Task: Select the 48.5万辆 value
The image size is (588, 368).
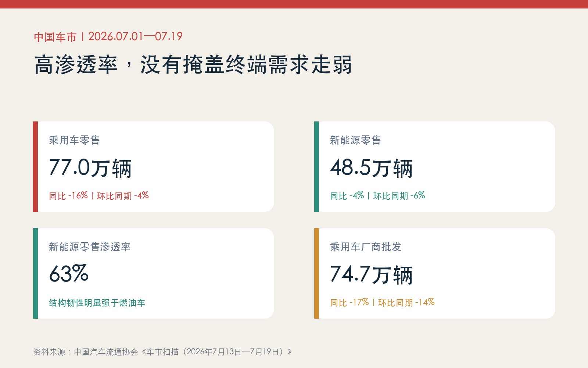Action: [372, 168]
